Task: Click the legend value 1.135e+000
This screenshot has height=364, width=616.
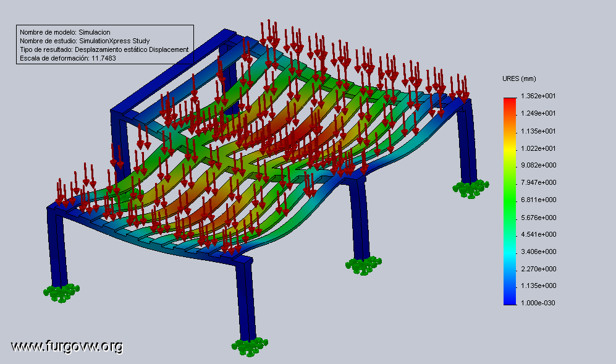Action: click(538, 286)
